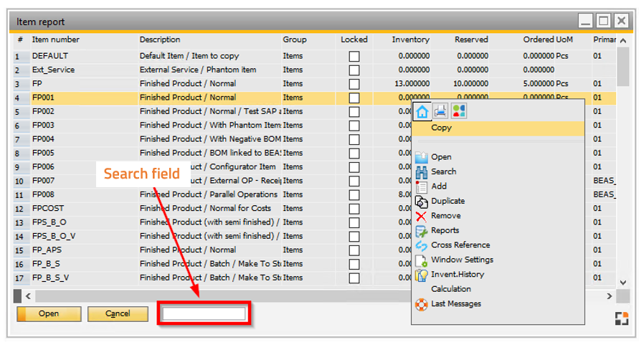
Task: Enable Locked checkbox for FP_APS item
Action: tap(354, 250)
